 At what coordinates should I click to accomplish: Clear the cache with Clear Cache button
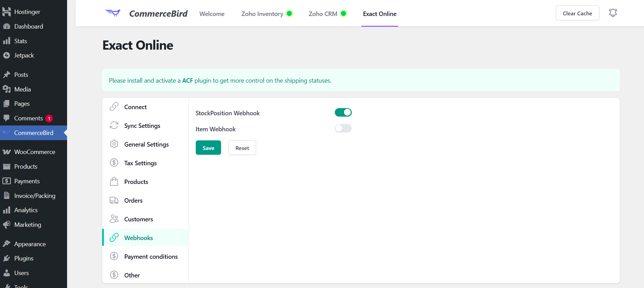577,13
